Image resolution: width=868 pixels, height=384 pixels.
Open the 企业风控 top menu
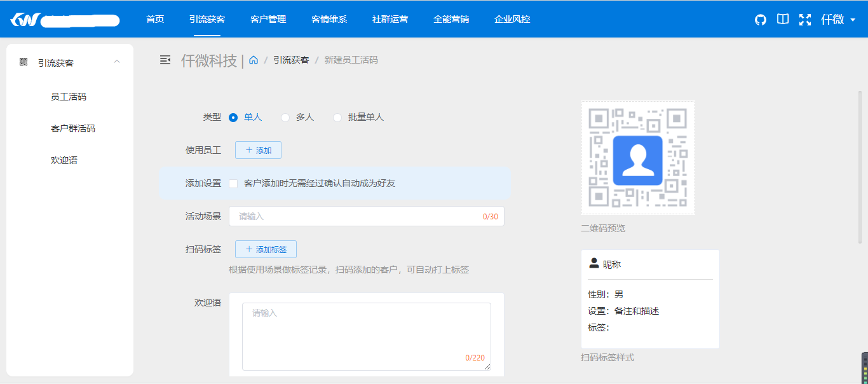[512, 19]
